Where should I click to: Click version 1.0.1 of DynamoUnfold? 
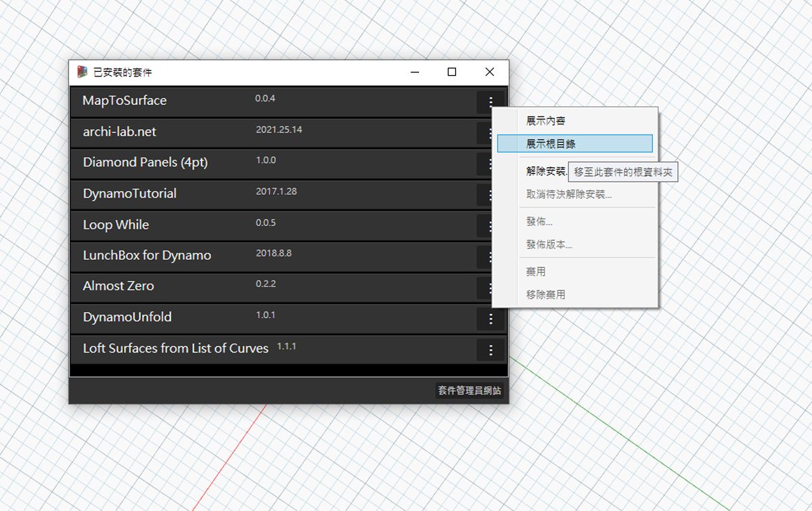[x=265, y=315]
